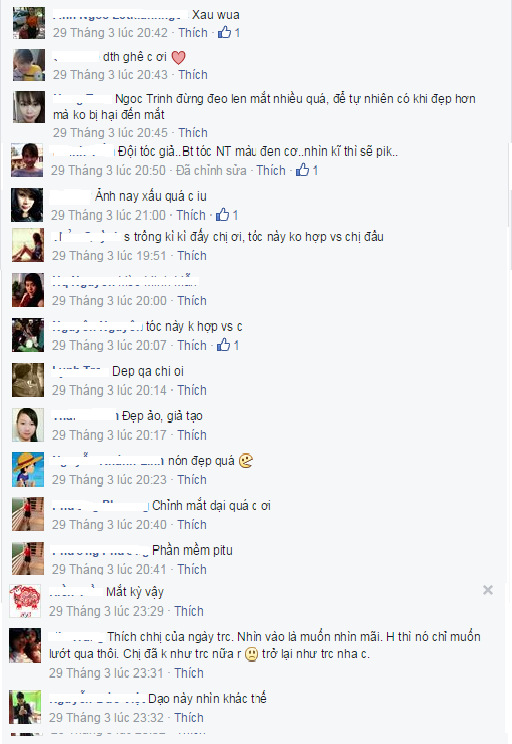This screenshot has height=744, width=512.
Task: Click thumbs-up icon on "Xau wua" comment
Action: (224, 32)
